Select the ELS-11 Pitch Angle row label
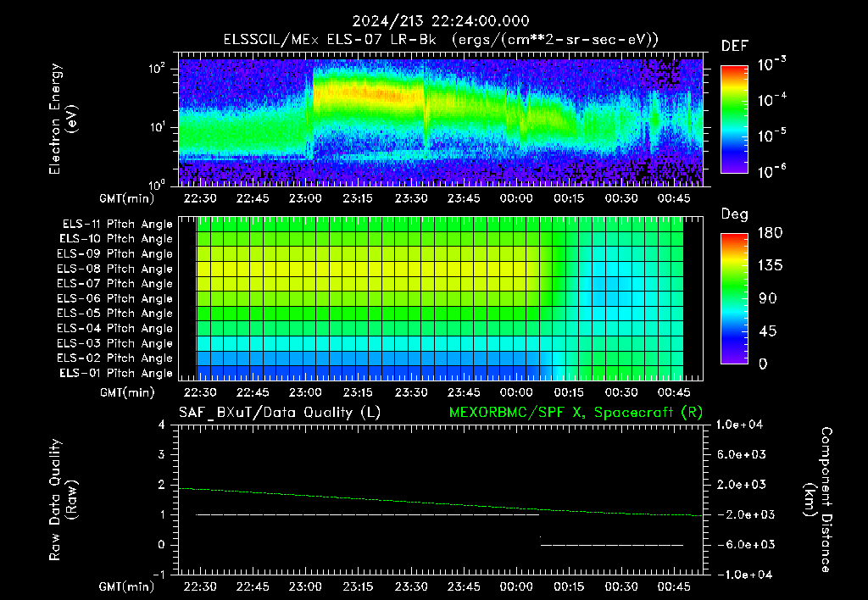Image resolution: width=868 pixels, height=600 pixels. click(117, 225)
